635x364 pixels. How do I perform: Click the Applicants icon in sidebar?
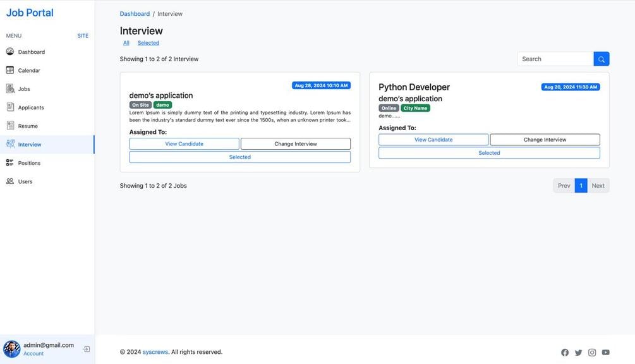pos(10,107)
